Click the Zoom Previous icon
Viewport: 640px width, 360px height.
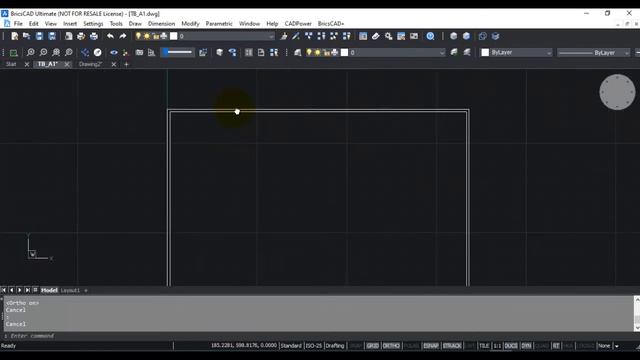click(x=69, y=52)
